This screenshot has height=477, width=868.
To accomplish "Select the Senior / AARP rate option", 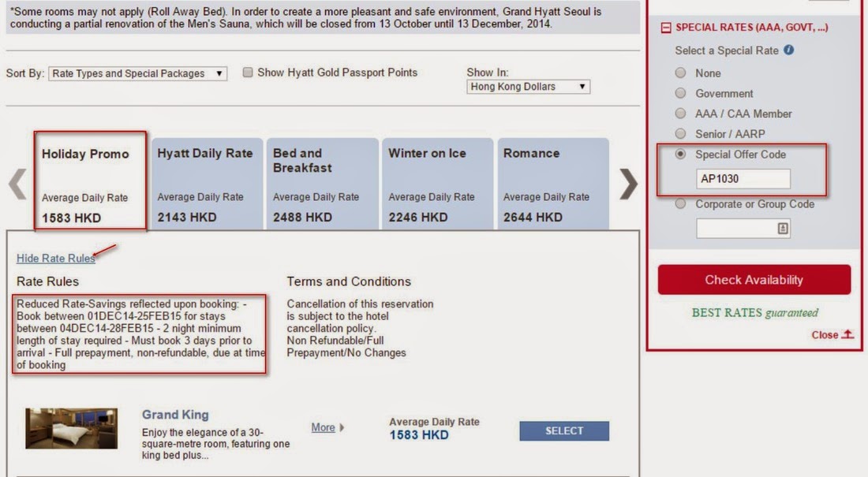I will tap(680, 134).
